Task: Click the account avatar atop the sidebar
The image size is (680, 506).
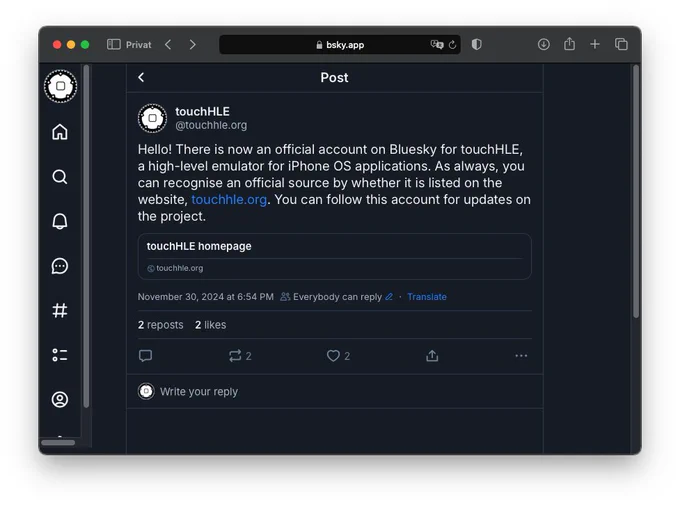Action: [x=61, y=86]
